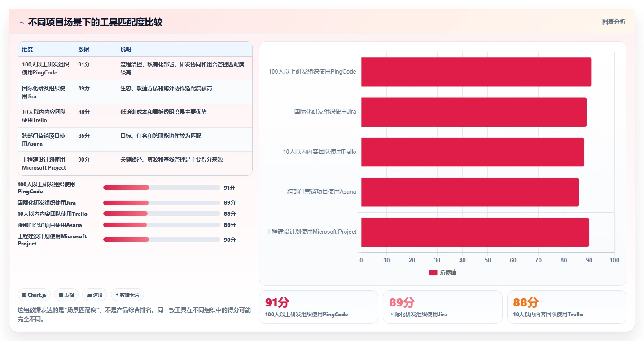Click the blue lightning icon beside the title
This screenshot has height=341, width=644.
21,22
